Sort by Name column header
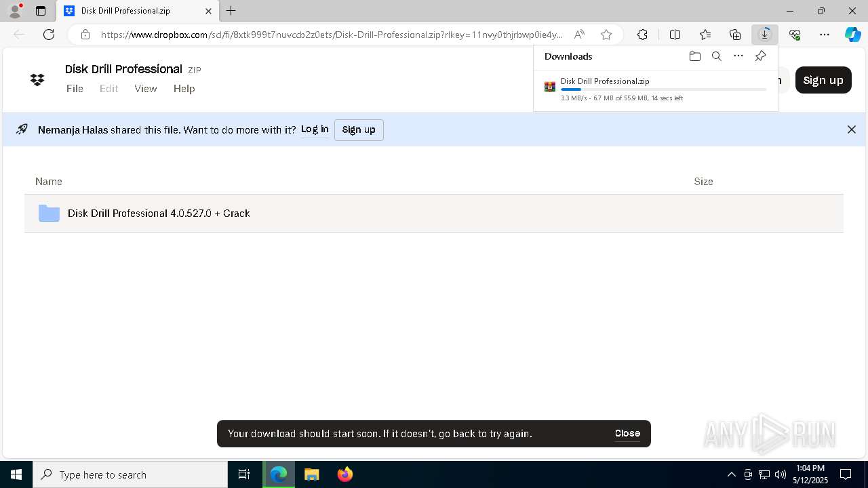Viewport: 868px width, 488px height. (49, 182)
